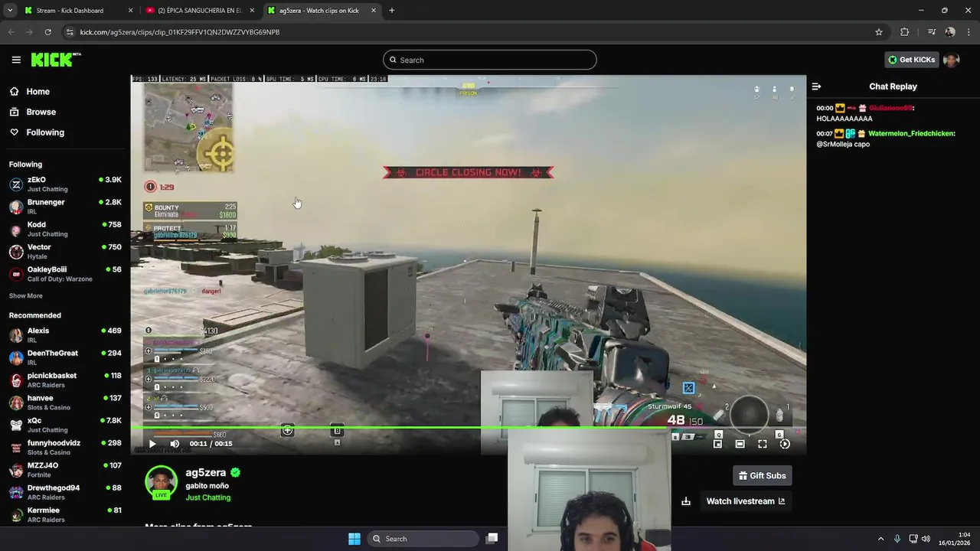Open funnyhoodvidz recommended channel

coord(65,447)
